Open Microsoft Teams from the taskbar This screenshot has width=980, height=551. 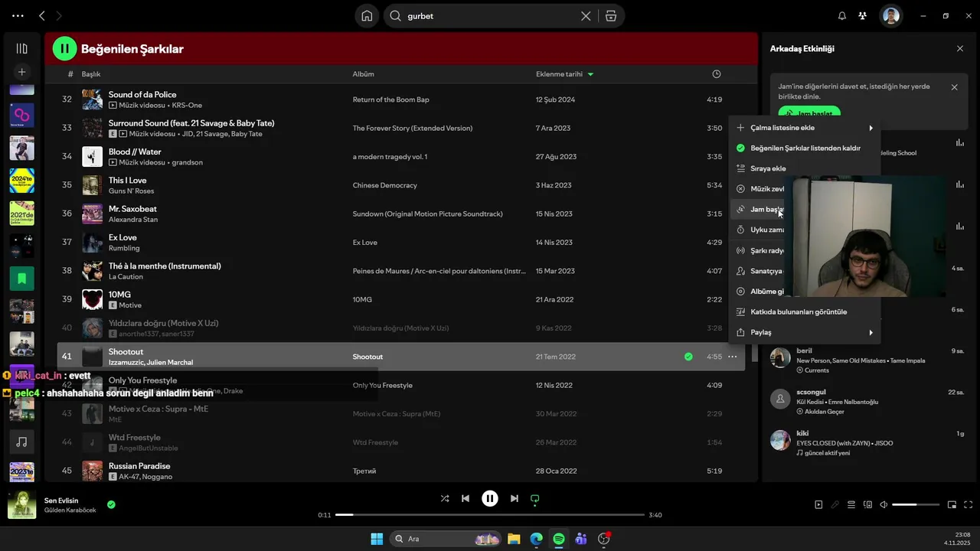point(581,539)
